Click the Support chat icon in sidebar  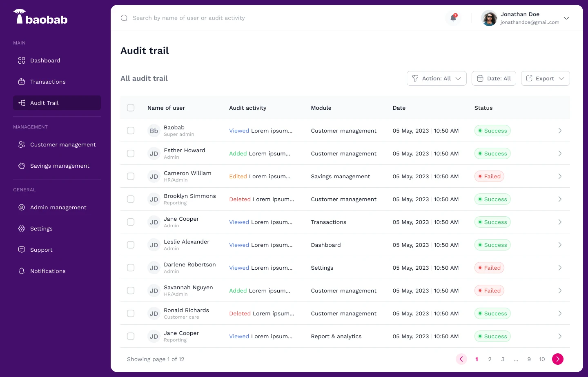point(22,250)
